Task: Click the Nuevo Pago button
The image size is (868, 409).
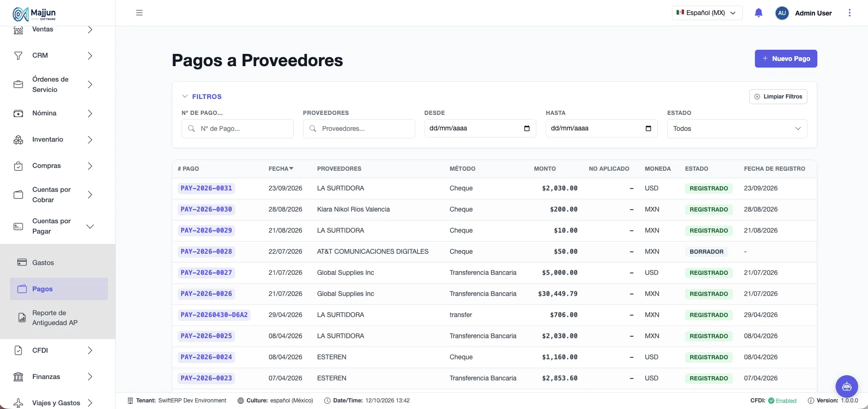Action: point(786,59)
